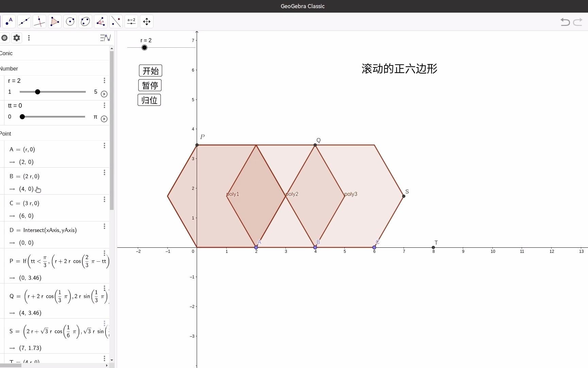This screenshot has height=368, width=588.
Task: Open options menu for point P
Action: (x=104, y=253)
